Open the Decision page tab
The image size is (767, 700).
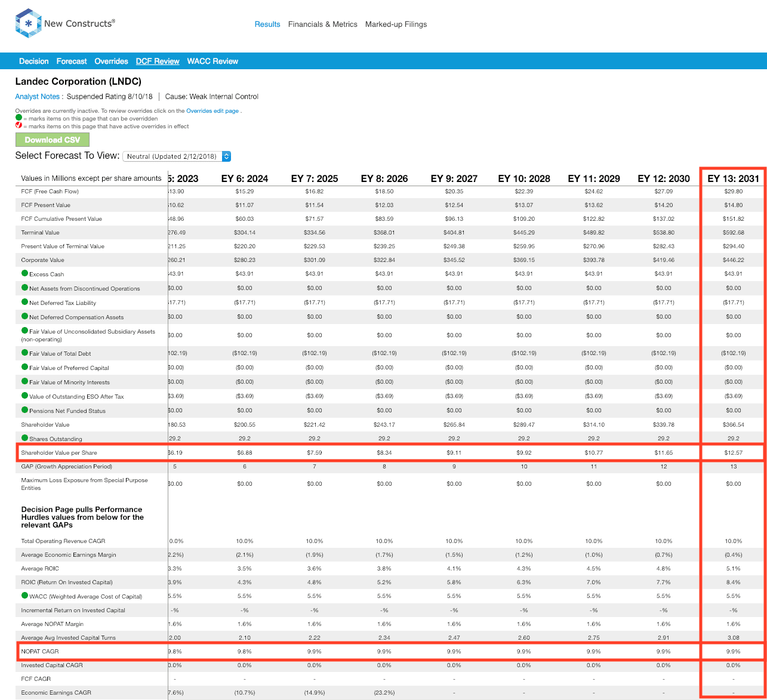[34, 61]
